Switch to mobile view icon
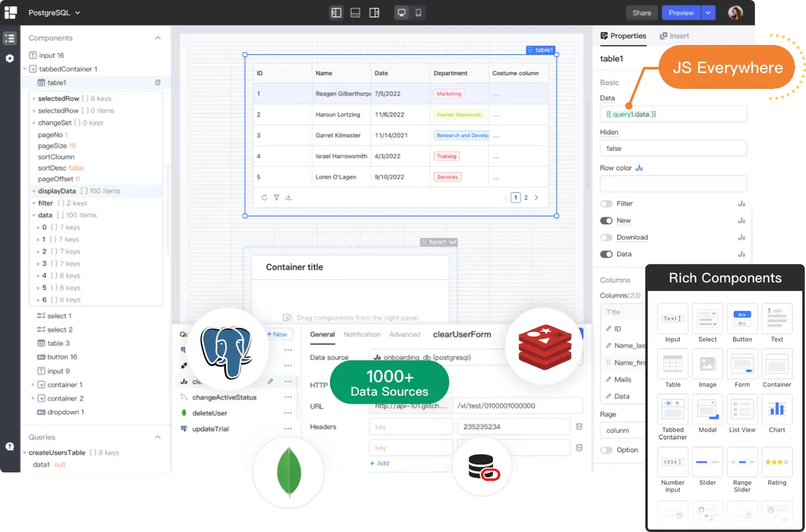 coord(418,13)
